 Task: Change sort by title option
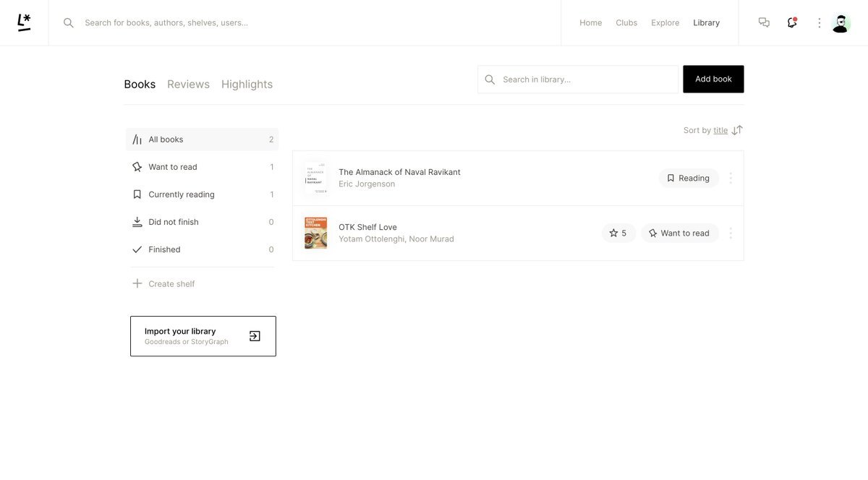coord(720,130)
